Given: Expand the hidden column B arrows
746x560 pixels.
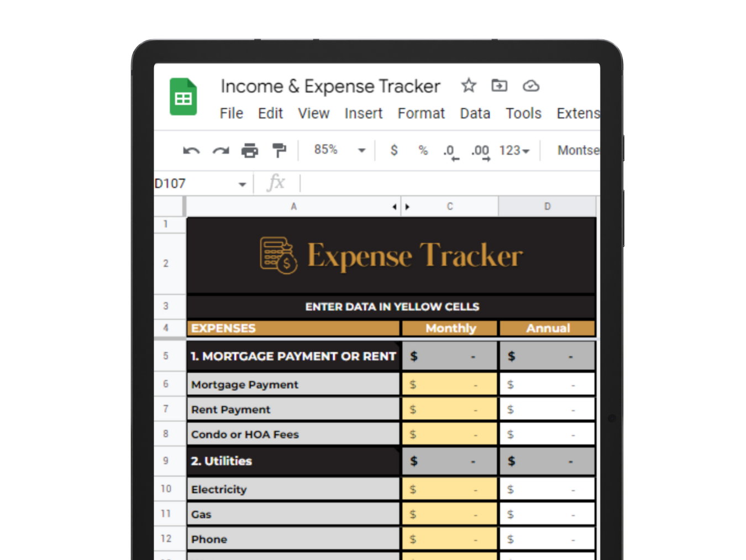Looking at the screenshot, I should click(401, 207).
